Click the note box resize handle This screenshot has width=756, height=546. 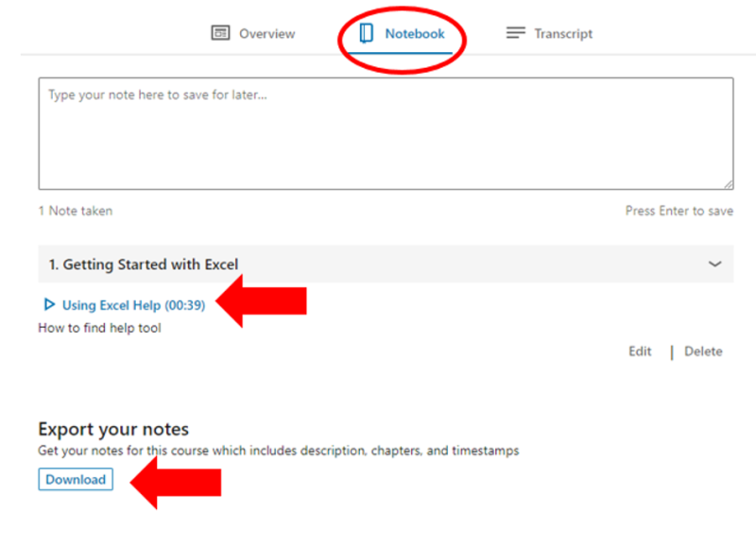click(728, 184)
